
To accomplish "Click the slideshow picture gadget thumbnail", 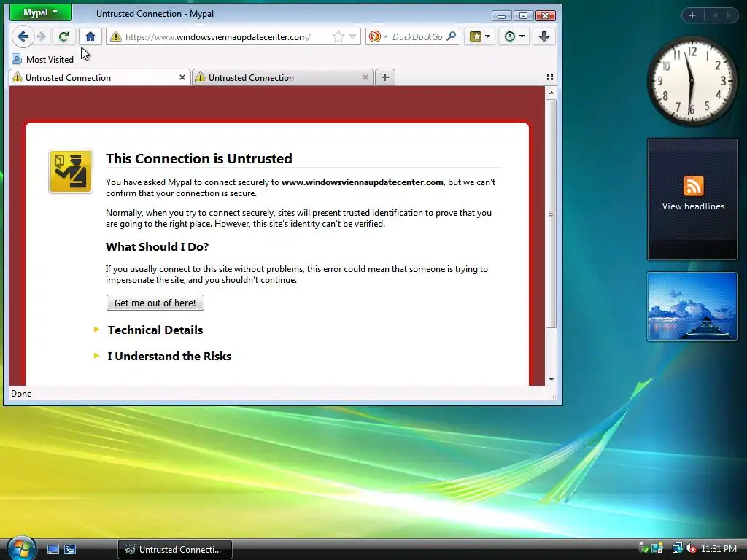I will pos(692,307).
